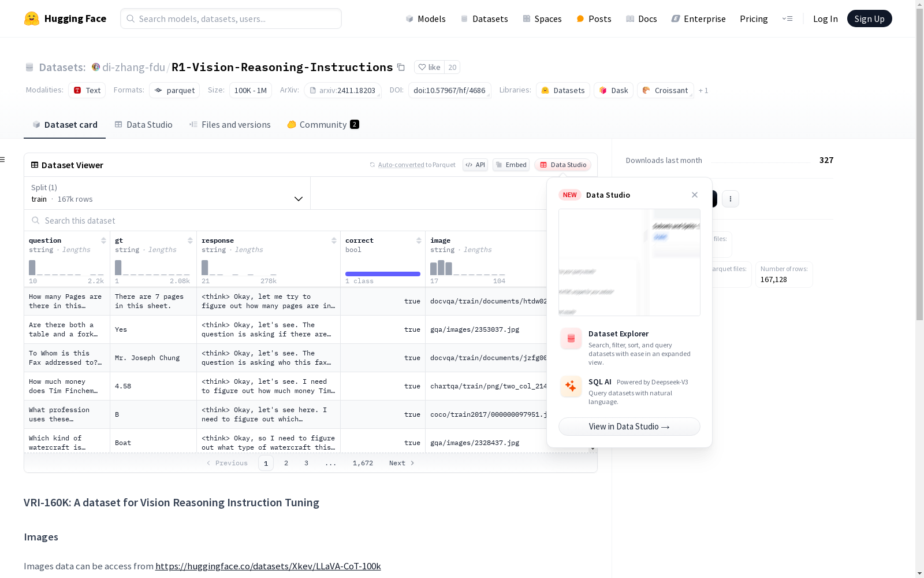The height and width of the screenshot is (578, 924).
Task: Go to page 3 of the table
Action: coord(306,463)
